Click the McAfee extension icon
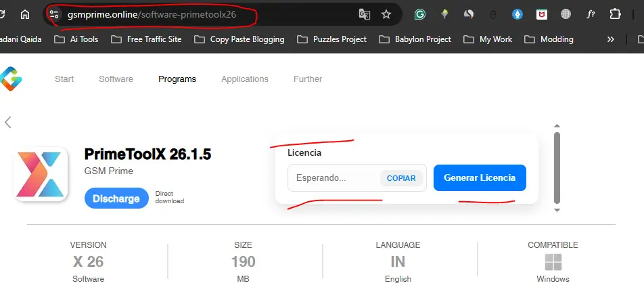The width and height of the screenshot is (644, 296). click(541, 14)
